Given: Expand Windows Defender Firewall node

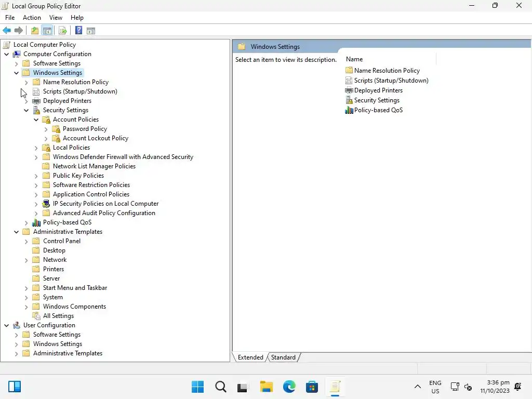Looking at the screenshot, I should tap(36, 157).
